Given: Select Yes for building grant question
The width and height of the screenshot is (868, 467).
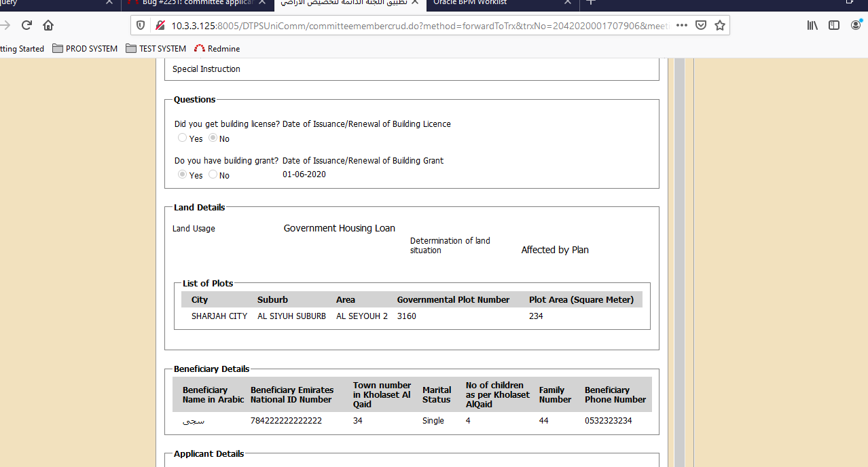Looking at the screenshot, I should [182, 174].
